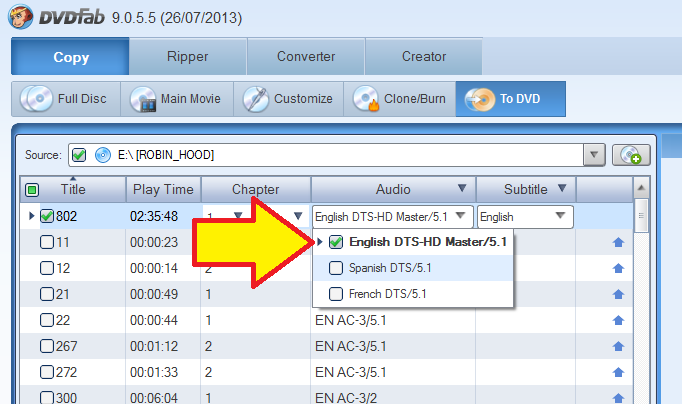
Task: Open the Creator tab
Action: pos(424,56)
